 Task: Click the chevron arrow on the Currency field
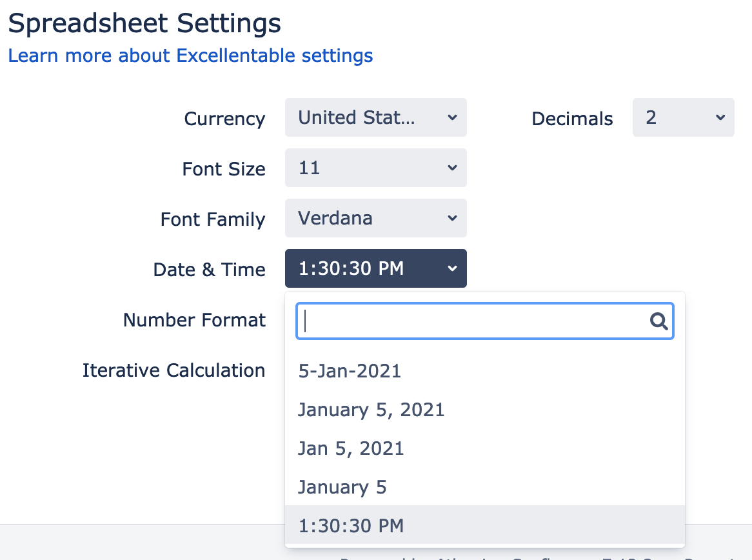(451, 117)
